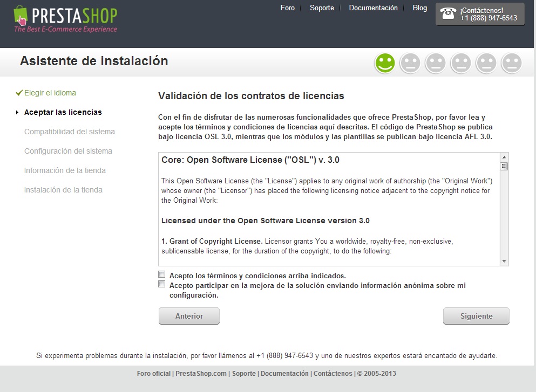Screen dimensions: 536x392
Task: Open PrestaShop.com footer link
Action: [x=201, y=374]
